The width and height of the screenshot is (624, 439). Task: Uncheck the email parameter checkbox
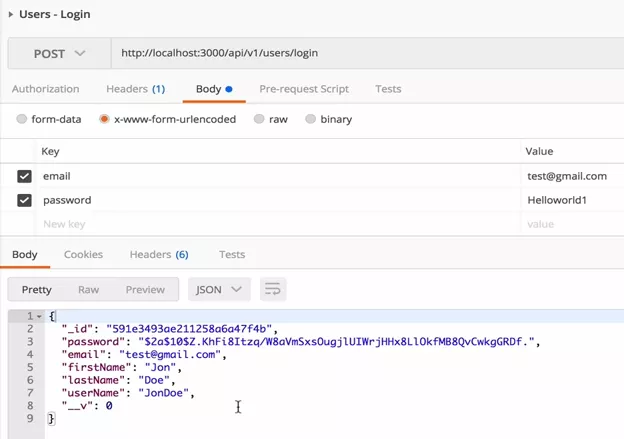tap(24, 176)
